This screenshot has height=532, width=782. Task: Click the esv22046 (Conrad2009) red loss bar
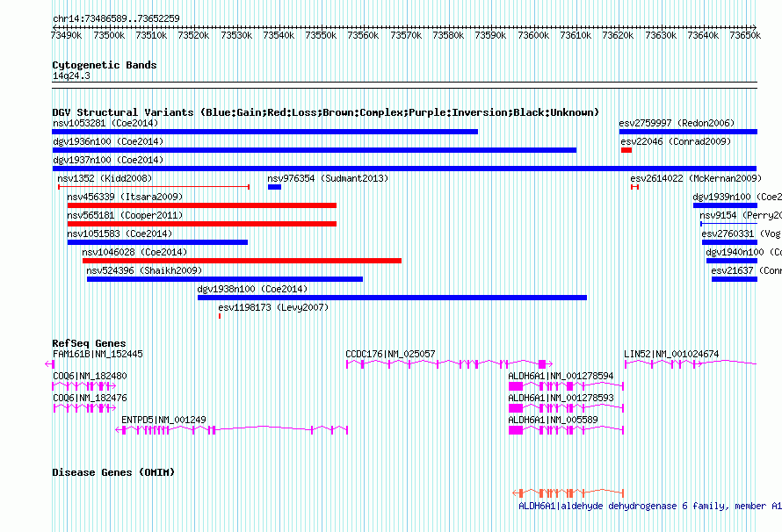point(626,150)
